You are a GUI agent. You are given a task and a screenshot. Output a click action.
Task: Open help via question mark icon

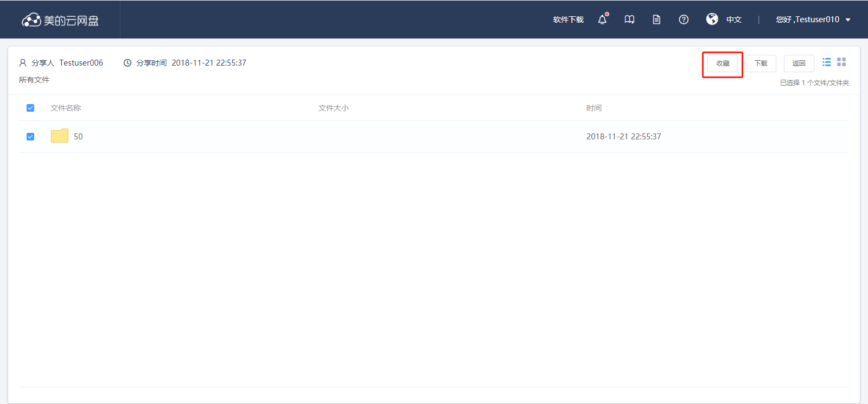click(x=684, y=20)
